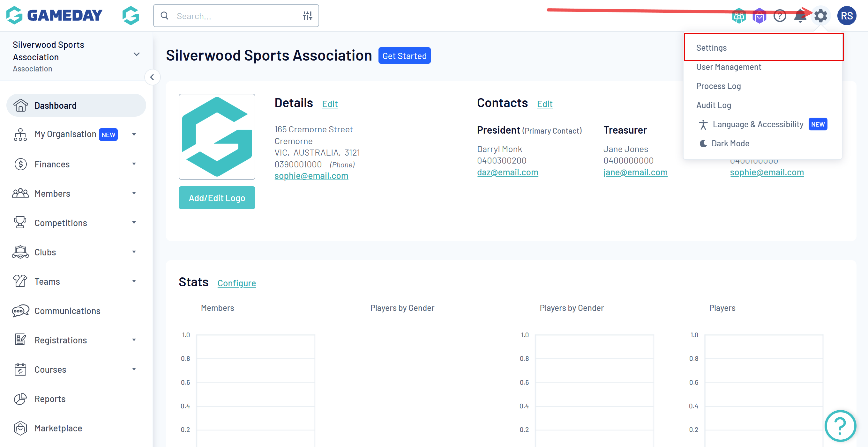Open the Reports sidebar item
The image size is (868, 447).
[50, 399]
